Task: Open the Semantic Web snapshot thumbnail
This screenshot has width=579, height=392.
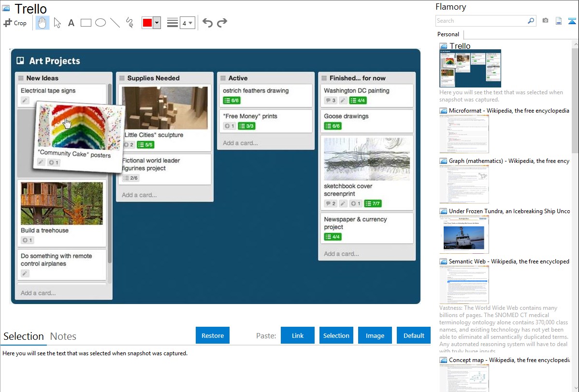Action: 464,285
